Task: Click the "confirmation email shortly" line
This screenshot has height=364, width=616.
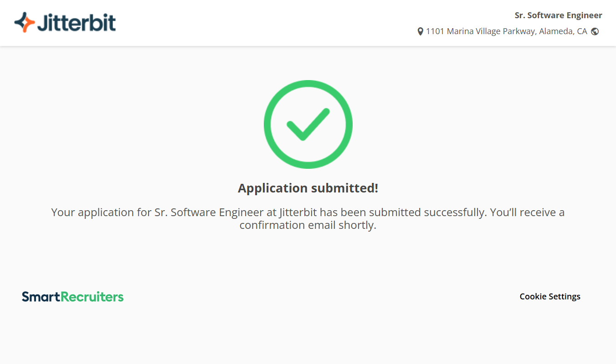Action: (x=308, y=225)
